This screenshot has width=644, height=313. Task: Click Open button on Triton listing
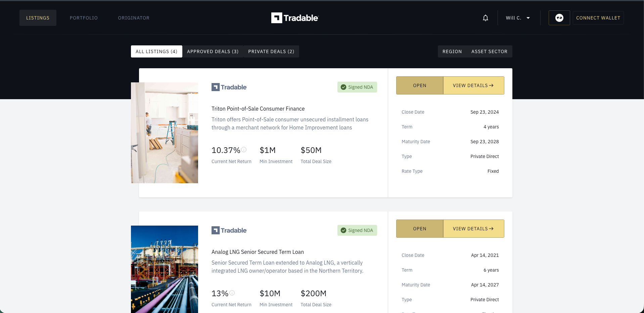tap(420, 85)
